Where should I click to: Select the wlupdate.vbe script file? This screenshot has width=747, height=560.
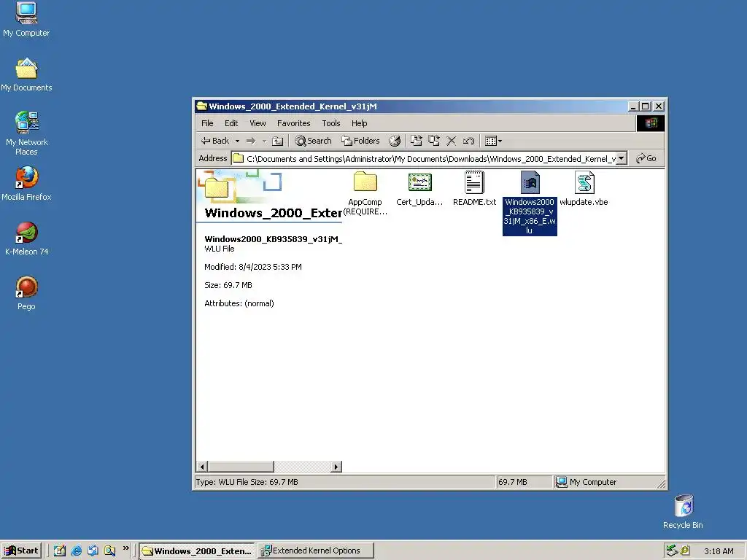point(584,189)
